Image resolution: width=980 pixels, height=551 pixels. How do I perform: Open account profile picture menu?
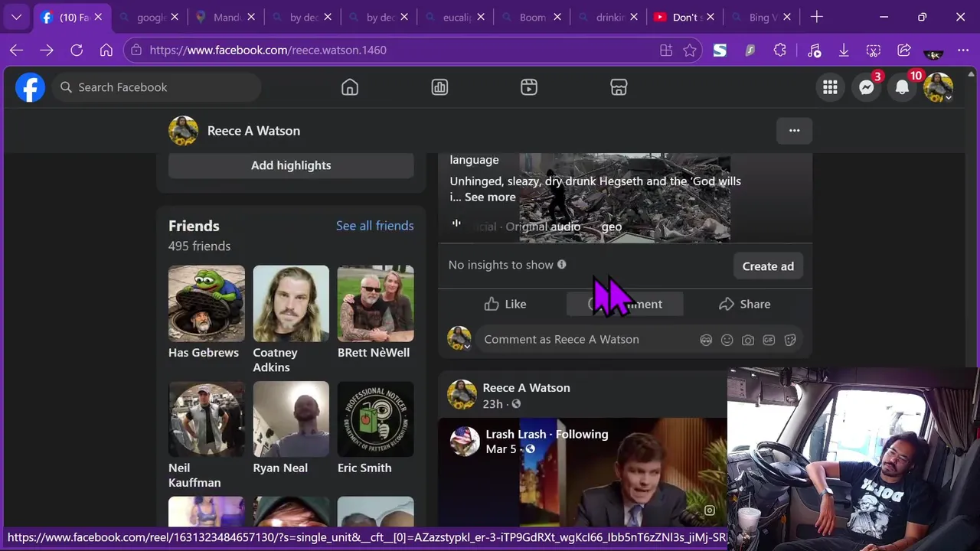coord(938,87)
